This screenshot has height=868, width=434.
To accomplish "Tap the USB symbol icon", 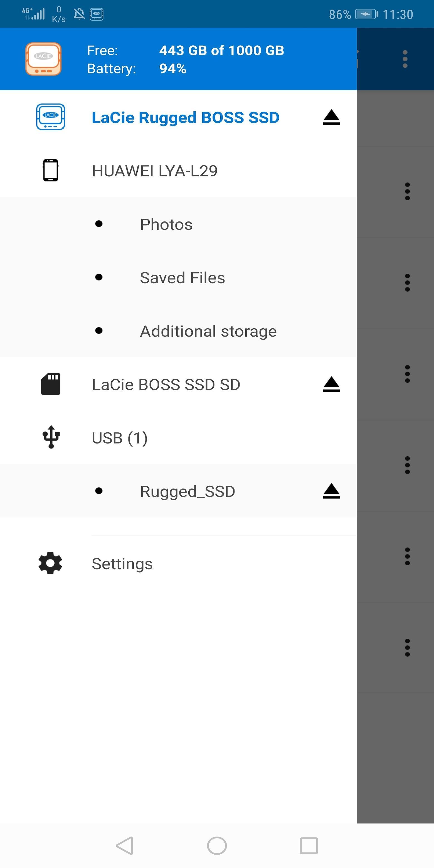I will click(x=51, y=437).
